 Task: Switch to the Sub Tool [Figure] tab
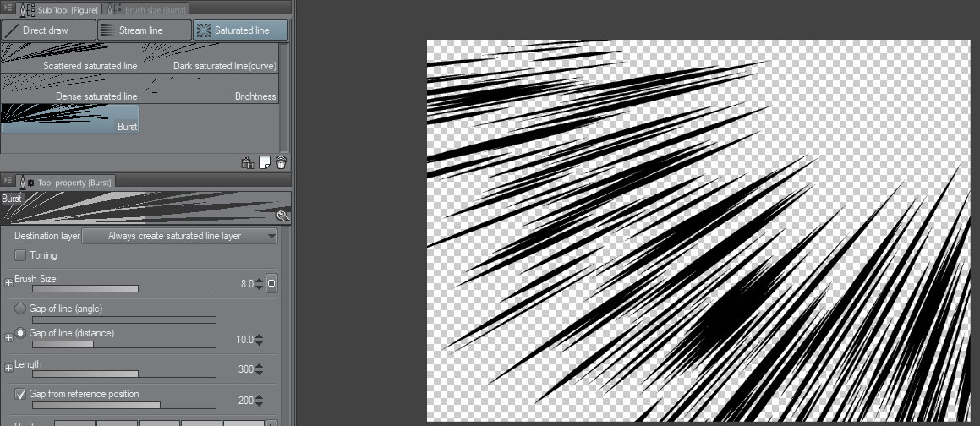(x=60, y=10)
